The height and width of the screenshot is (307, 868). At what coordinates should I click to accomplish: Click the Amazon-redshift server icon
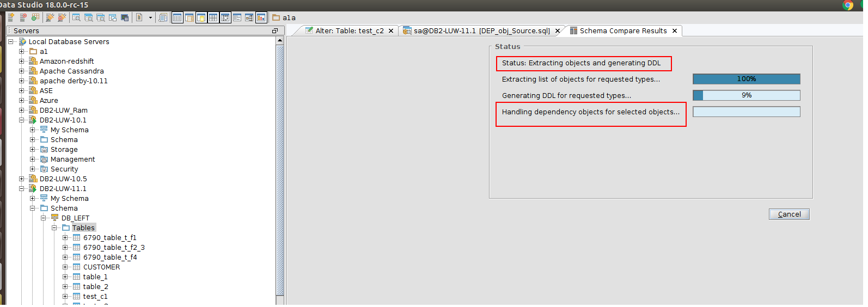[33, 61]
